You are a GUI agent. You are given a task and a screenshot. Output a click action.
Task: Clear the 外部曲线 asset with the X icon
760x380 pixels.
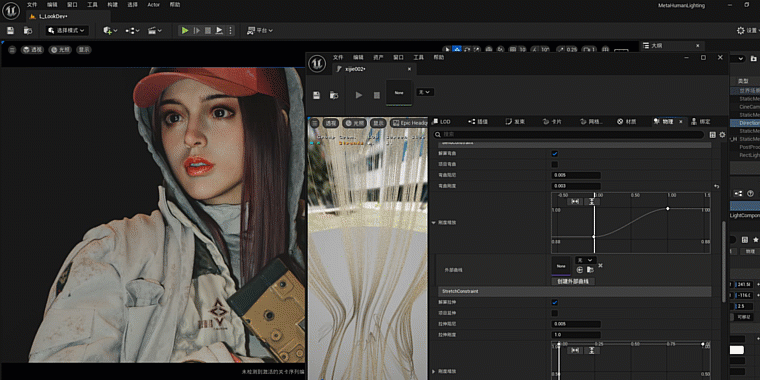pyautogui.click(x=601, y=266)
